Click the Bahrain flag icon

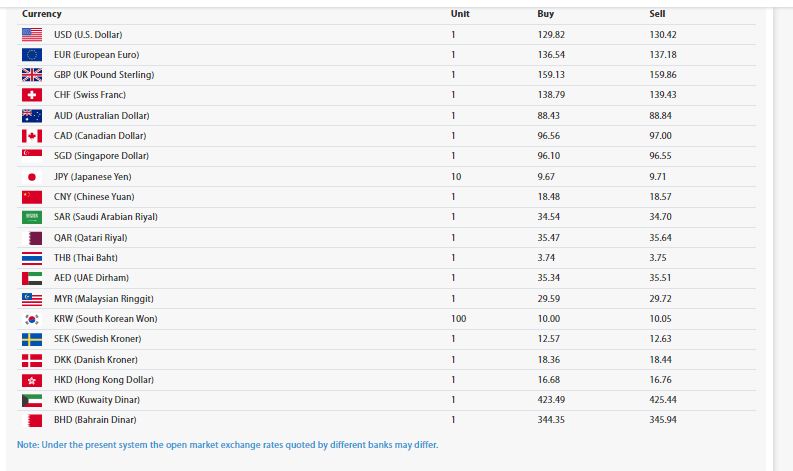point(32,420)
